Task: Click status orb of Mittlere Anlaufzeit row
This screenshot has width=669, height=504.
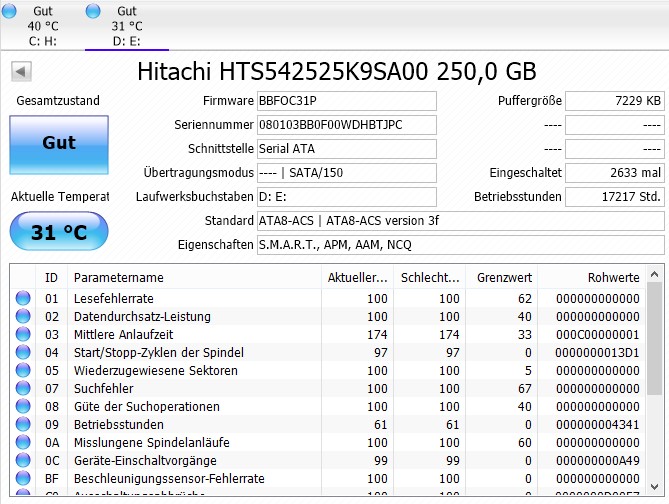Action: [23, 334]
